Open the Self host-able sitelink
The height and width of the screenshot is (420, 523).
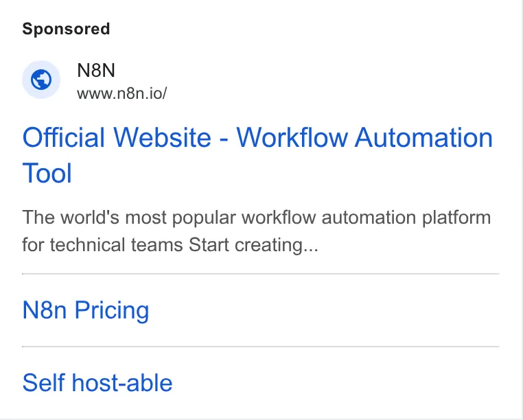tap(97, 383)
